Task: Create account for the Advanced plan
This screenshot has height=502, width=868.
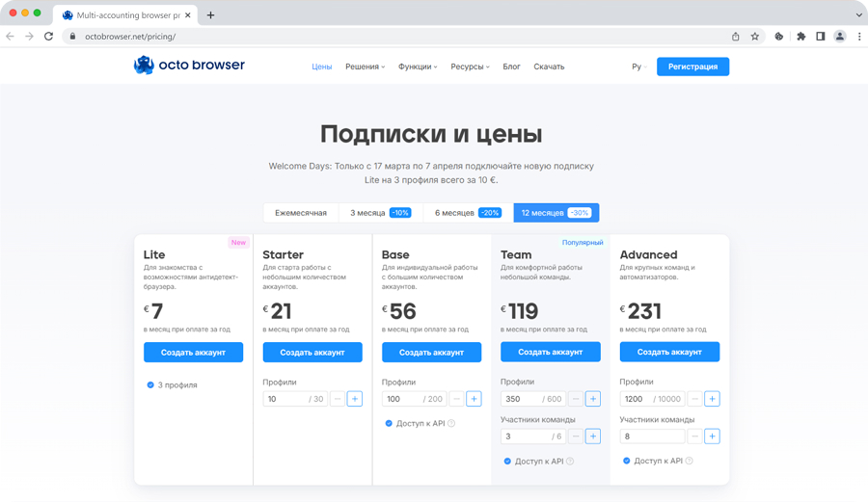Action: pyautogui.click(x=669, y=352)
